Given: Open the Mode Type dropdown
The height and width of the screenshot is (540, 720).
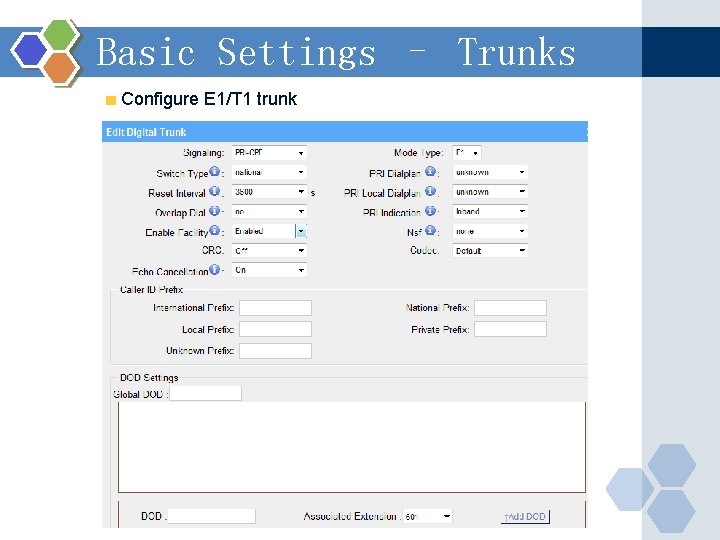Looking at the screenshot, I should point(467,152).
